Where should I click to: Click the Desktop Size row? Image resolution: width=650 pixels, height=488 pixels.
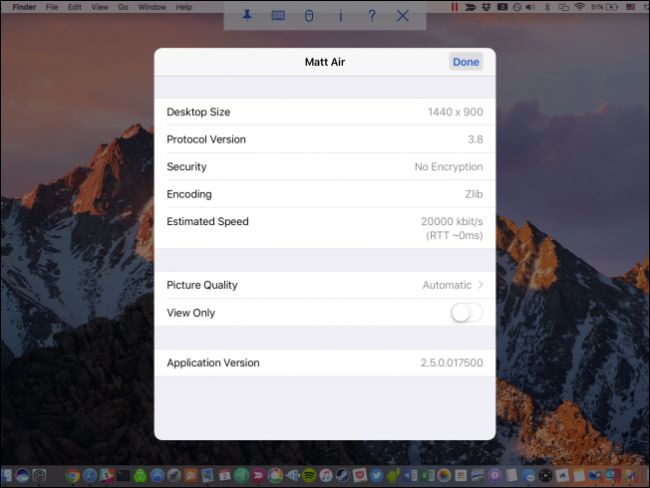(x=324, y=112)
